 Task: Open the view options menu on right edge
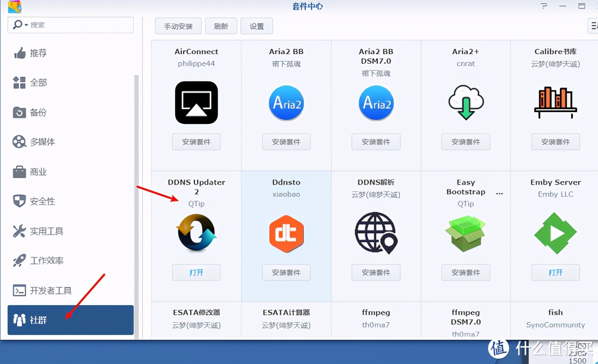pyautogui.click(x=594, y=25)
